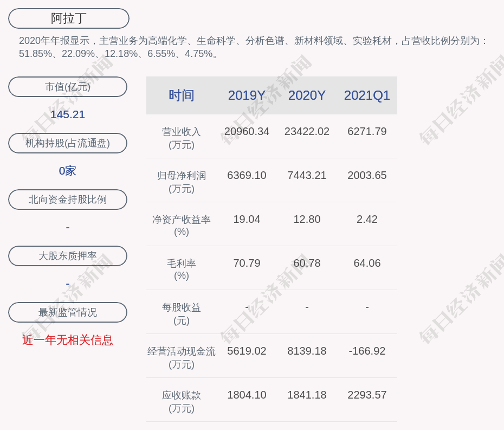
Task: Click gross margin value 70.79
Action: [x=247, y=263]
